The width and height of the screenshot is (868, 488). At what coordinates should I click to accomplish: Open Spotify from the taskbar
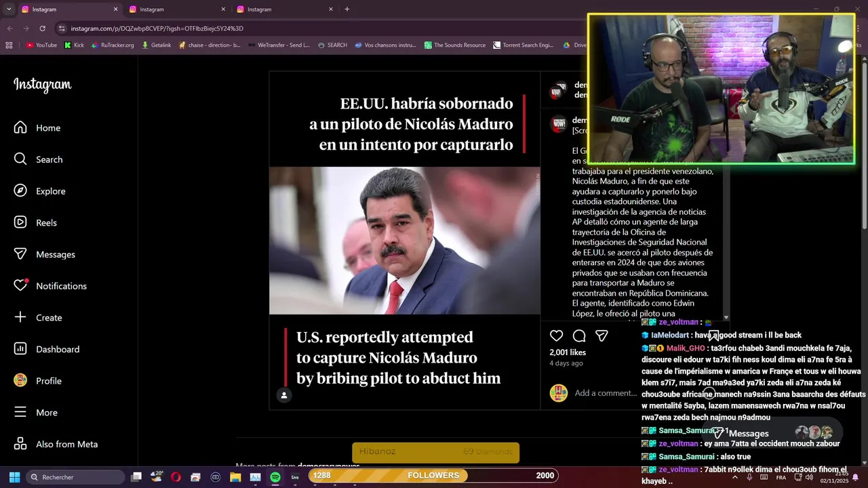click(275, 477)
